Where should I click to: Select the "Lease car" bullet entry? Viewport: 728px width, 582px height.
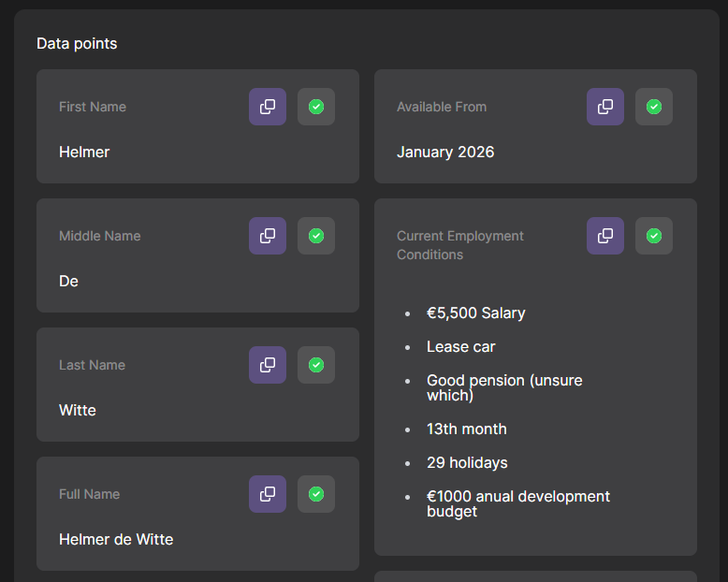460,346
